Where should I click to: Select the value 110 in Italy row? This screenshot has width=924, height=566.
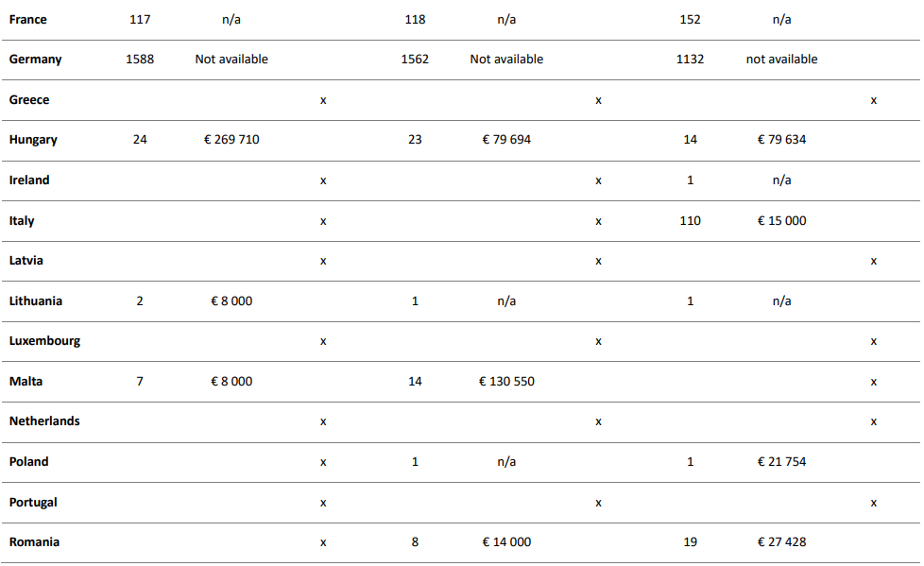pos(691,221)
